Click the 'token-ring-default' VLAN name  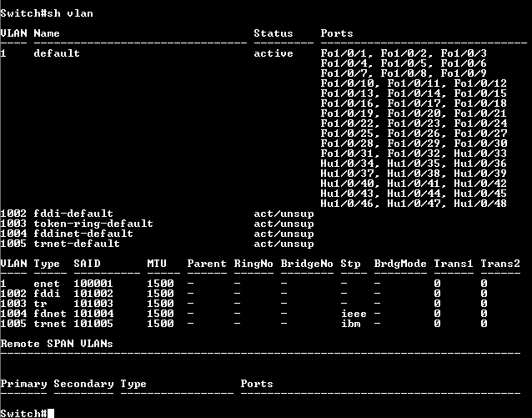coord(93,224)
